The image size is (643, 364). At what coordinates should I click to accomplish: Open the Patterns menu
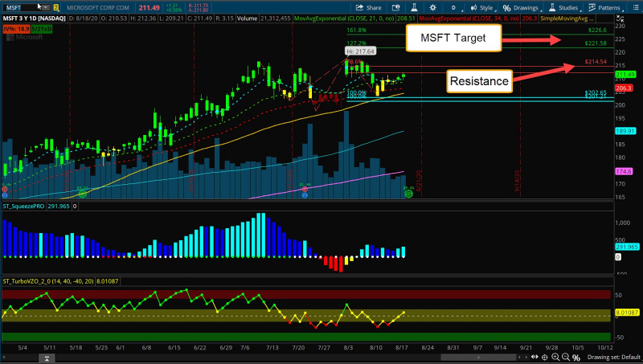tap(606, 7)
